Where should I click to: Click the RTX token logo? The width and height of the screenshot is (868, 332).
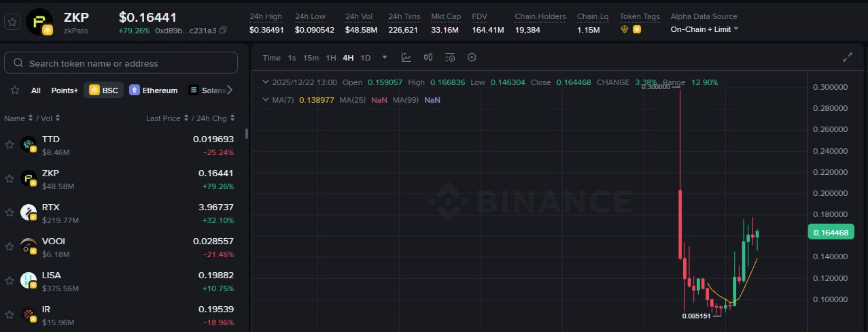click(29, 212)
